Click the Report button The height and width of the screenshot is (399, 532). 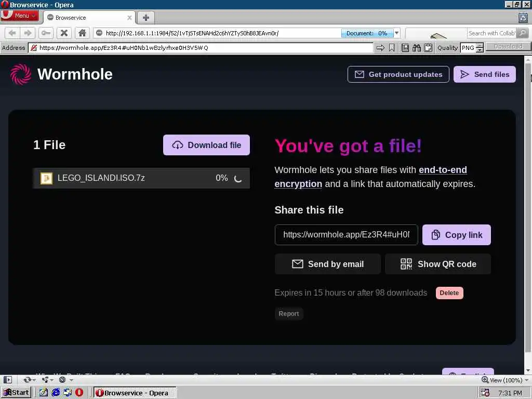pyautogui.click(x=289, y=314)
